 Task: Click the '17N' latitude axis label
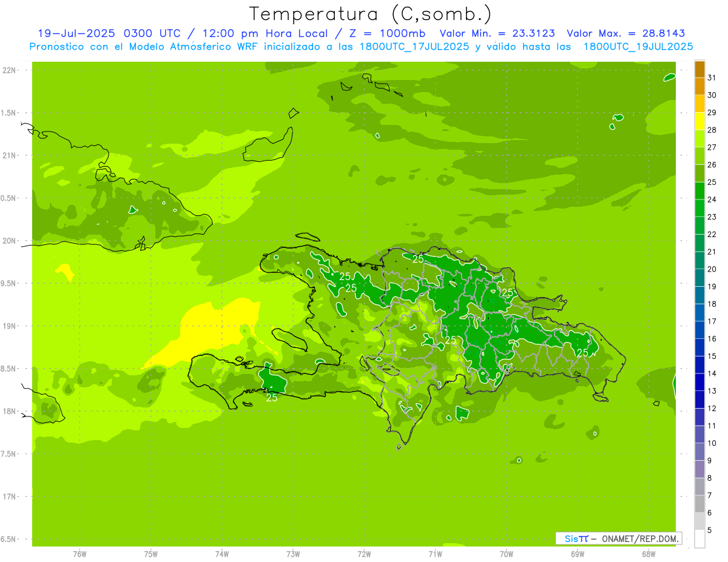point(9,497)
